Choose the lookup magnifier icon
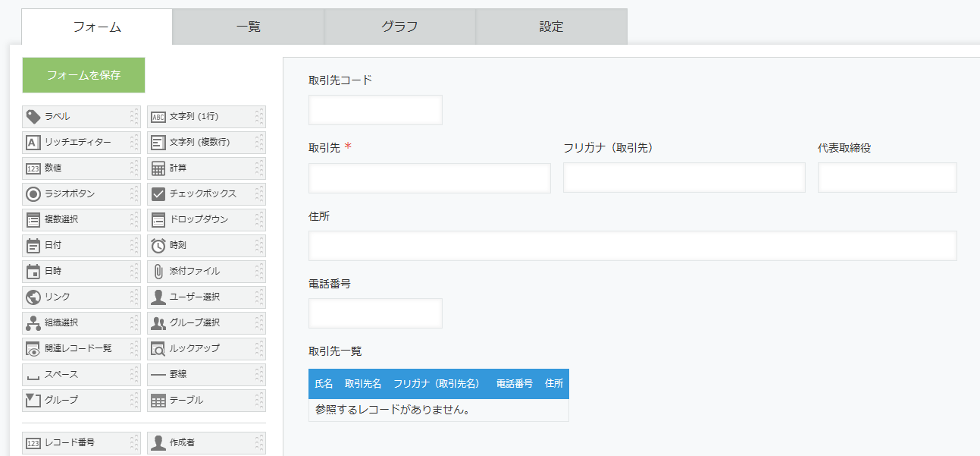Image resolution: width=980 pixels, height=456 pixels. 158,349
